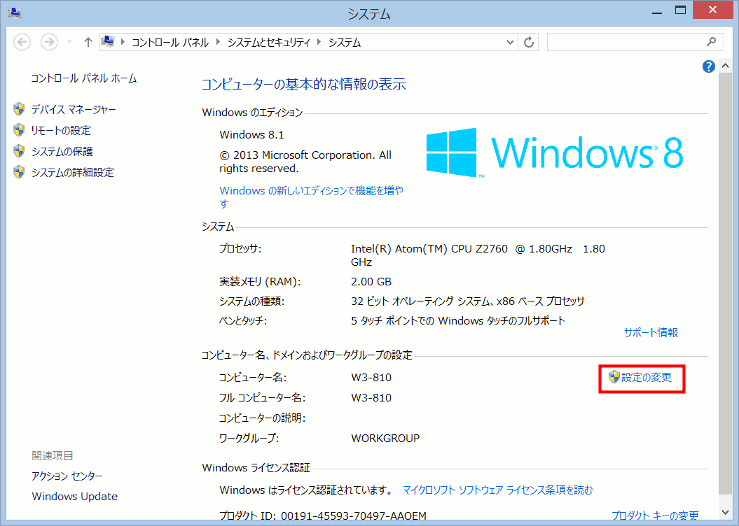
Task: Click the shield icon beside デバイス マネージャー
Action: pyautogui.click(x=19, y=109)
